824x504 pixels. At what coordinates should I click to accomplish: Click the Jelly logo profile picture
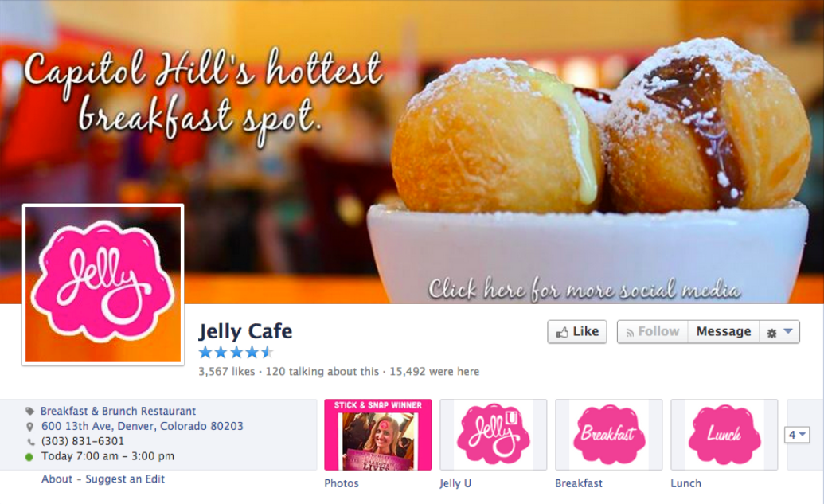coord(103,284)
